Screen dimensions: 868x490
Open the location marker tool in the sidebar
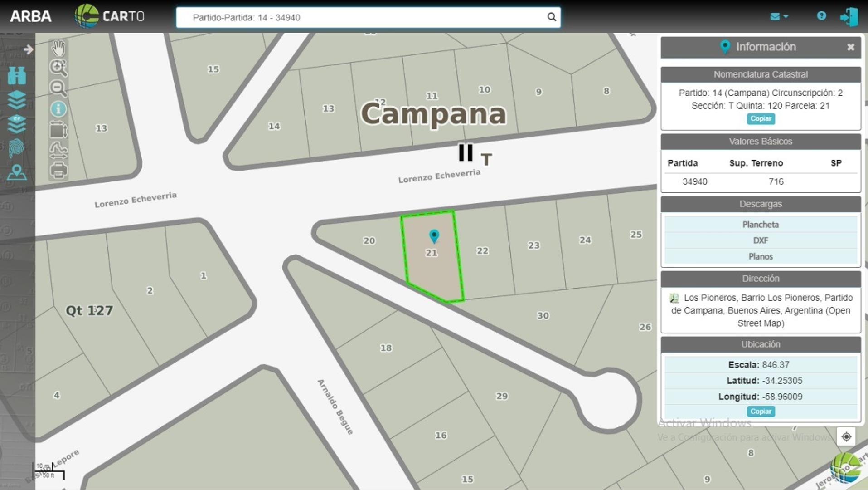[17, 173]
